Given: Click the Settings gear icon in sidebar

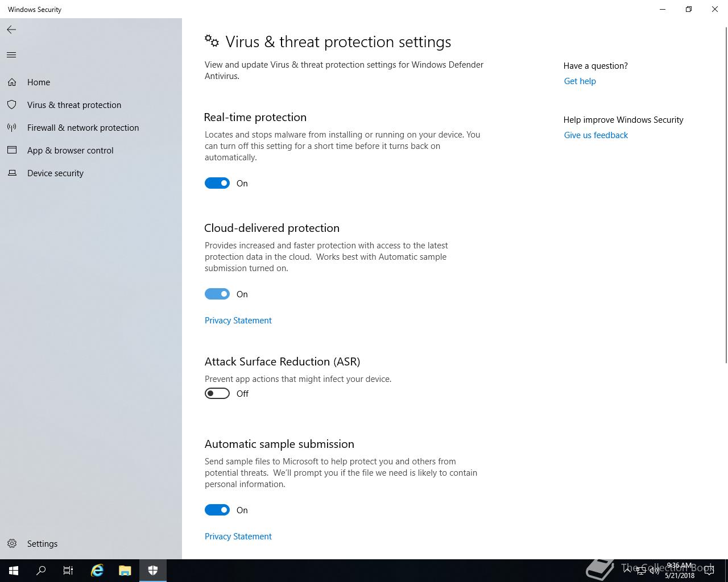Looking at the screenshot, I should pos(12,544).
